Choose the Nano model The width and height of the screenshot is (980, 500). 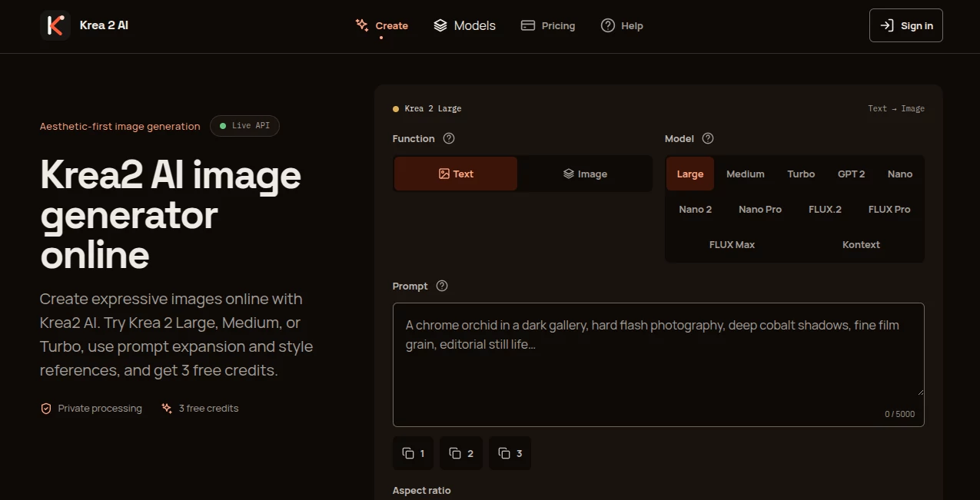point(900,174)
